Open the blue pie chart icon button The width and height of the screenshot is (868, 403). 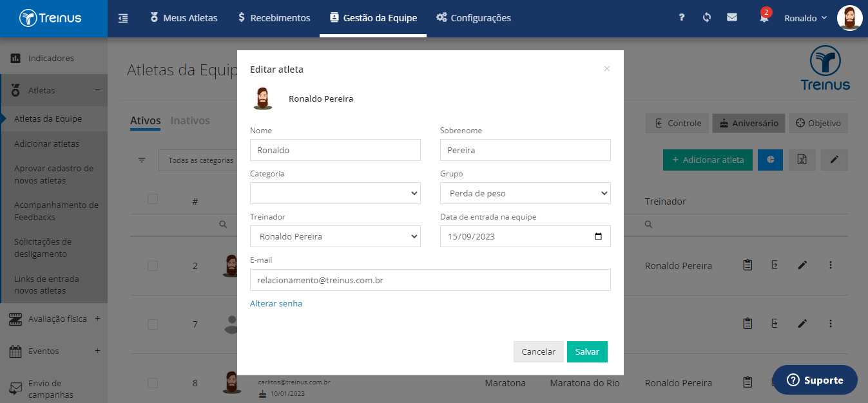point(770,160)
